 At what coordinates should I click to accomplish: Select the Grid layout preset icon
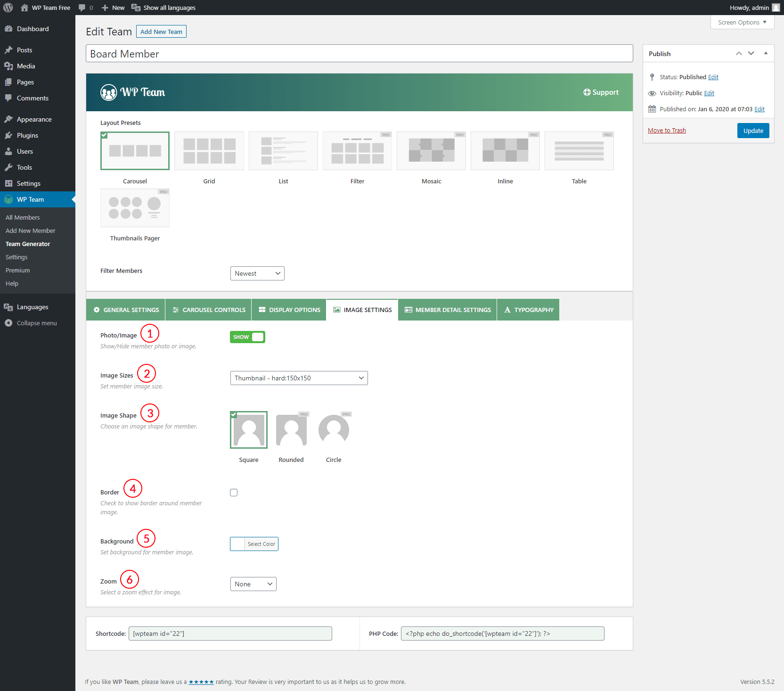pyautogui.click(x=209, y=151)
